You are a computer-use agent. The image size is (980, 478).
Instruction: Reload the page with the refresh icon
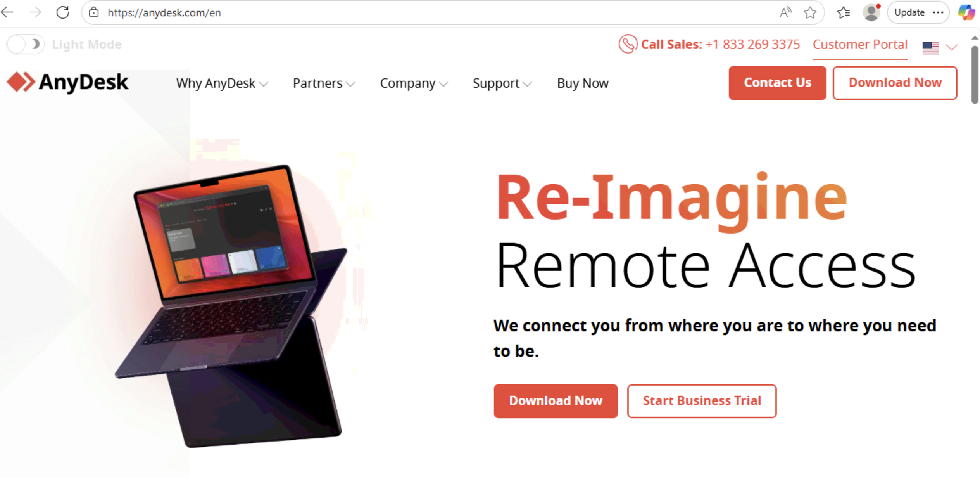click(x=63, y=12)
